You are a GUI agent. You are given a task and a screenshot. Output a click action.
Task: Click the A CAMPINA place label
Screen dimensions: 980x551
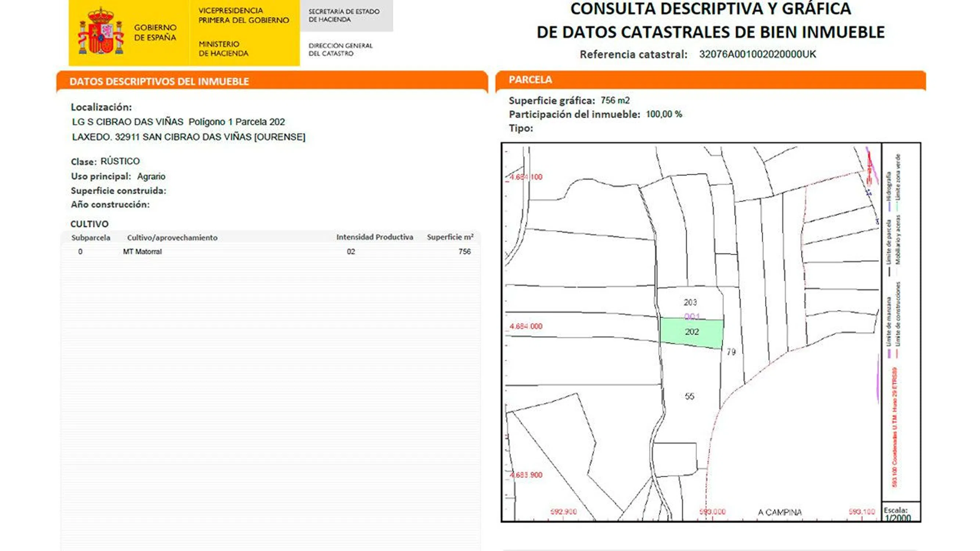(x=779, y=512)
